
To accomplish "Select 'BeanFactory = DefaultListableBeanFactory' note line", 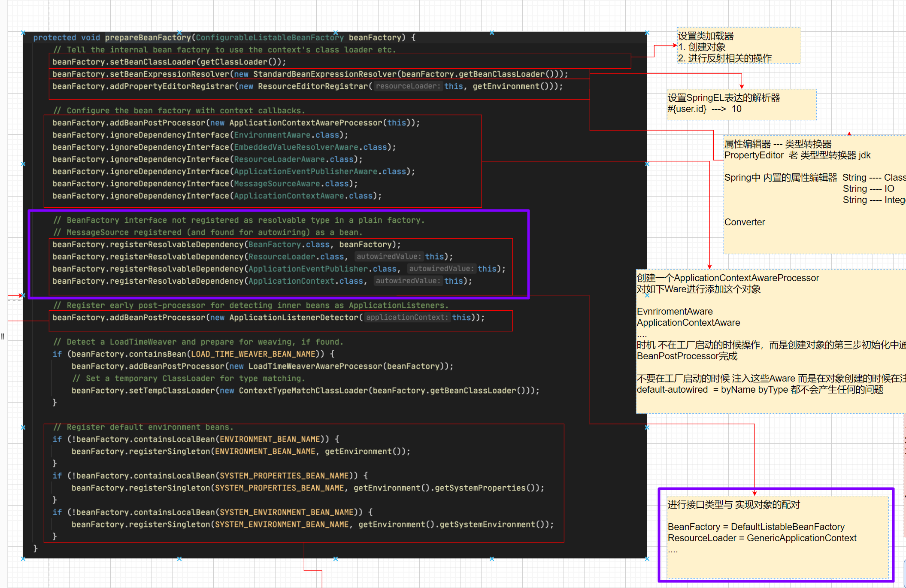I will [756, 527].
